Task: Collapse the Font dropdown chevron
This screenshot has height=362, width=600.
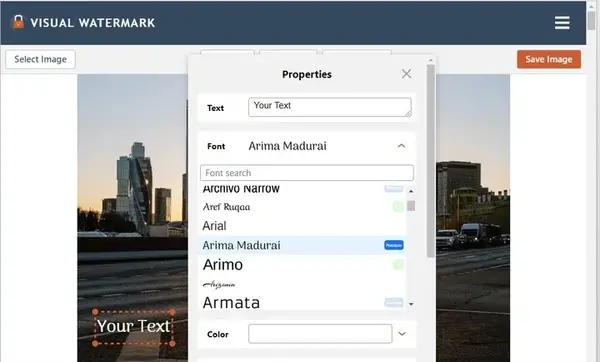Action: tap(401, 146)
